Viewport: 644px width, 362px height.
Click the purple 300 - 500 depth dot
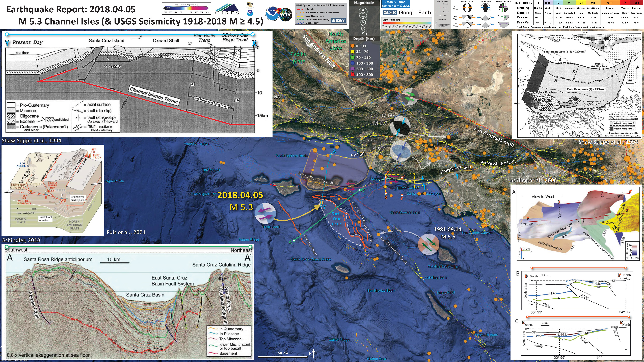(x=353, y=69)
